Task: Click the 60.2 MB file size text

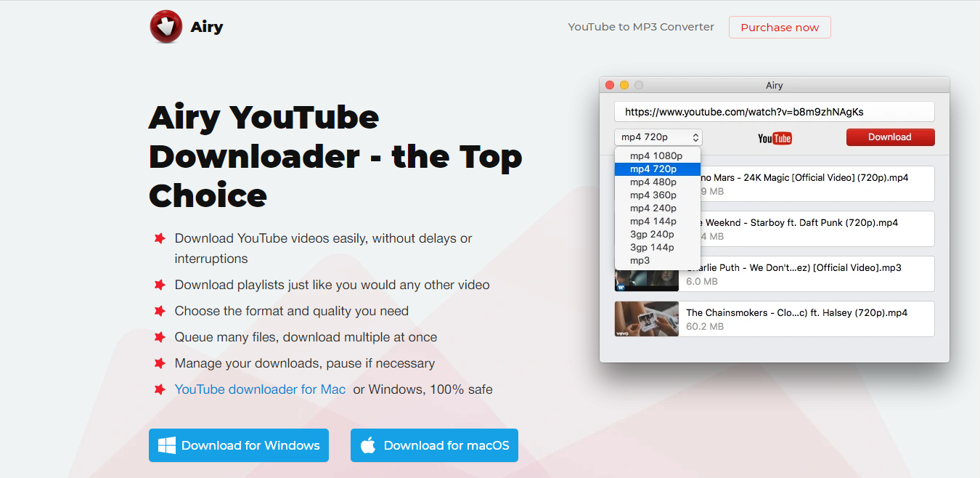Action: [x=705, y=327]
